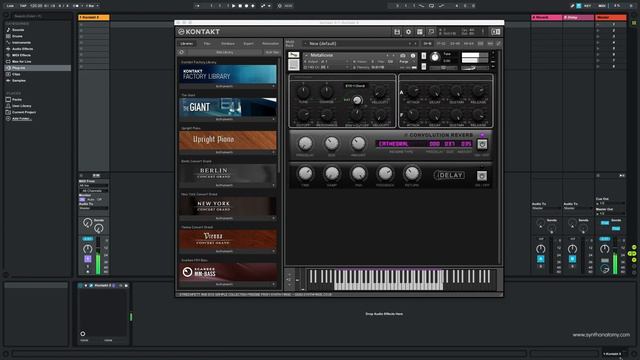Switch to the Database tab in Kontakt
Screen dimensions: 640x360
(228, 43)
